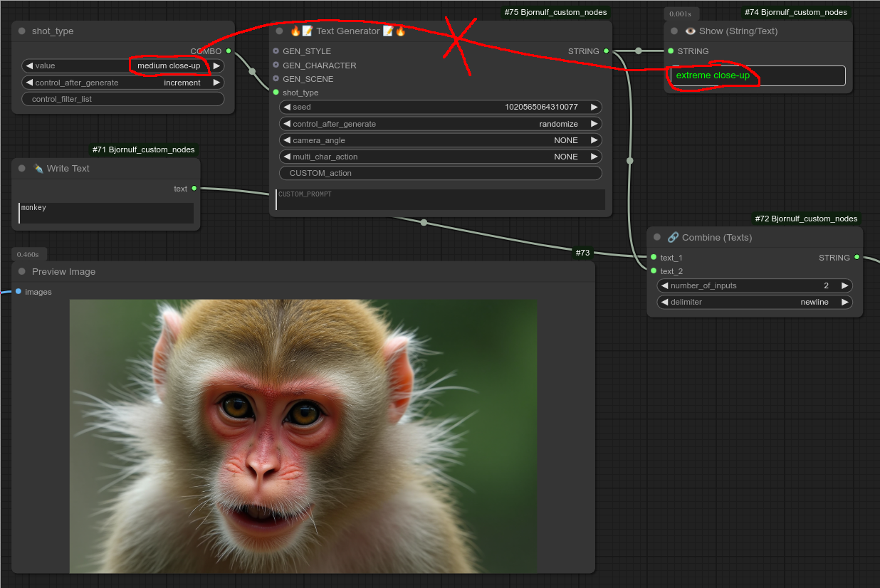Open the camera_angle dropdown
Viewport: 880px width, 588px height.
(441, 140)
